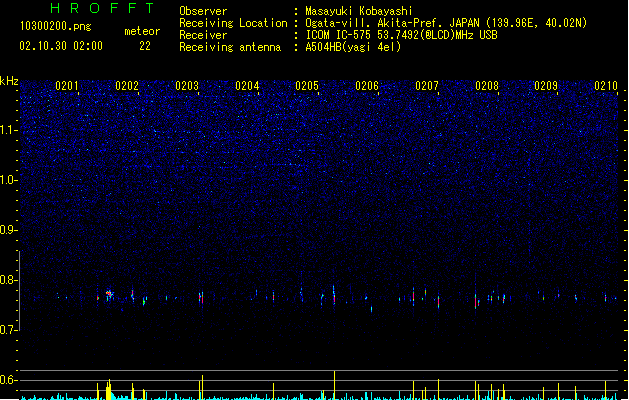Select the Ogata-vill. Akita-Pref. JAPAN location text
The height and width of the screenshot is (400, 629).
tap(446, 23)
